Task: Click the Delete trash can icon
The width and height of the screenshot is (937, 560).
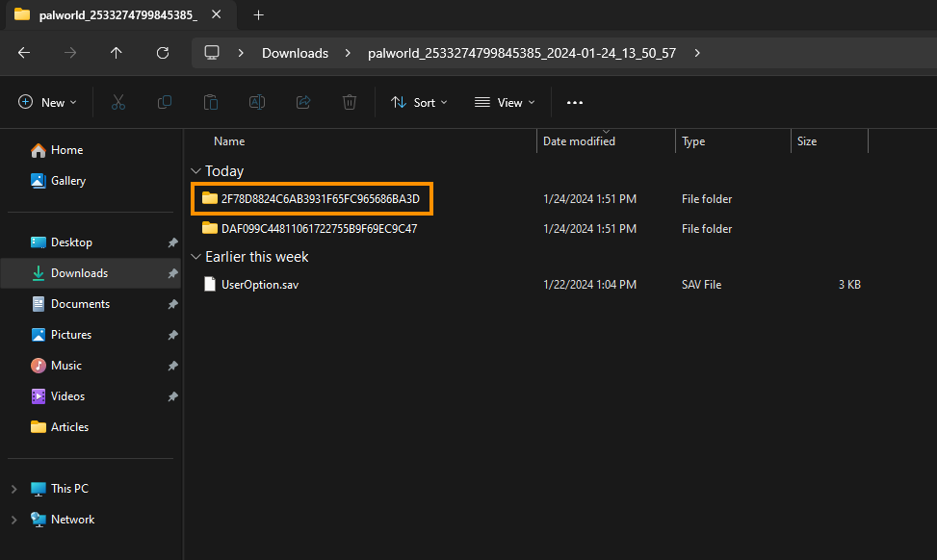Action: [350, 103]
